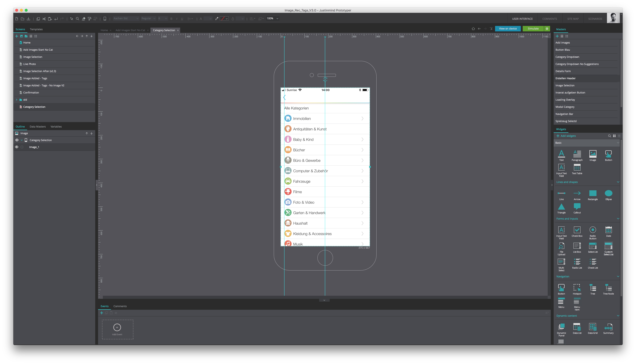636x364 pixels.
Task: Toggle visibility of Category Selection layer
Action: click(17, 140)
